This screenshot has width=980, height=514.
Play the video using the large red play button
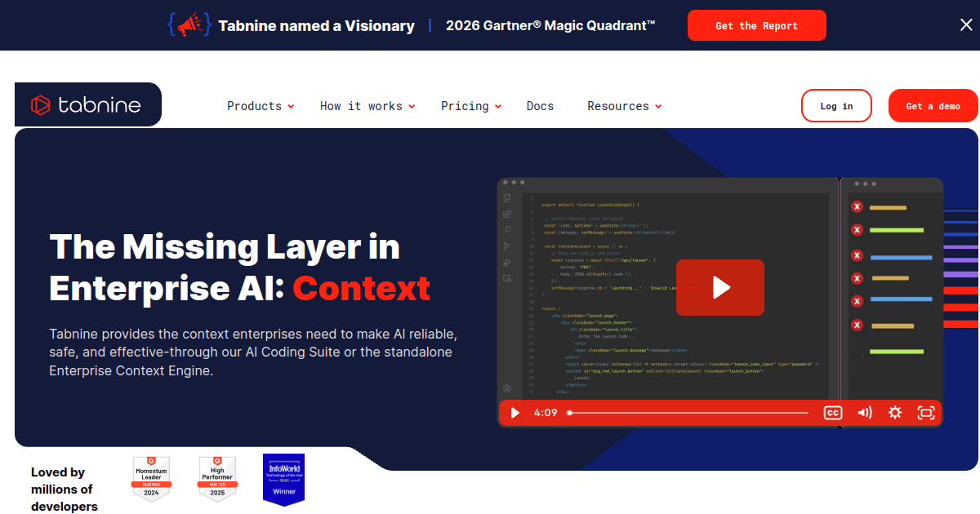[x=720, y=287]
